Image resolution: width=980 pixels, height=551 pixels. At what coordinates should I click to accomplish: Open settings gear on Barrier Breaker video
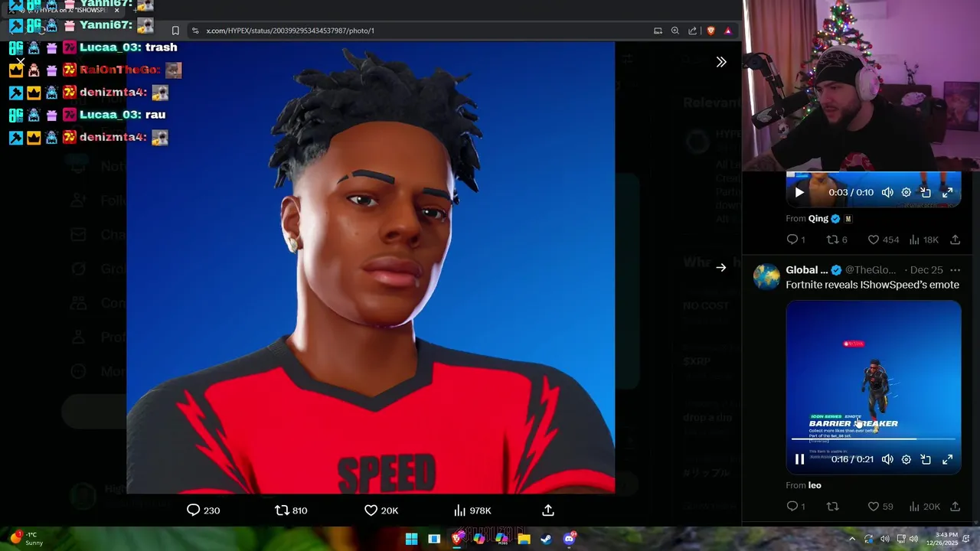click(906, 459)
